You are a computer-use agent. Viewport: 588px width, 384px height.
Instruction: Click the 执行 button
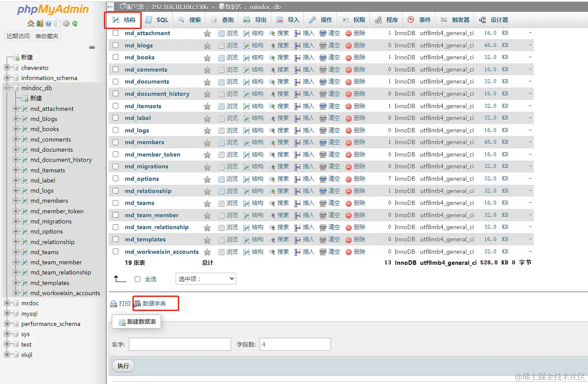pos(123,366)
